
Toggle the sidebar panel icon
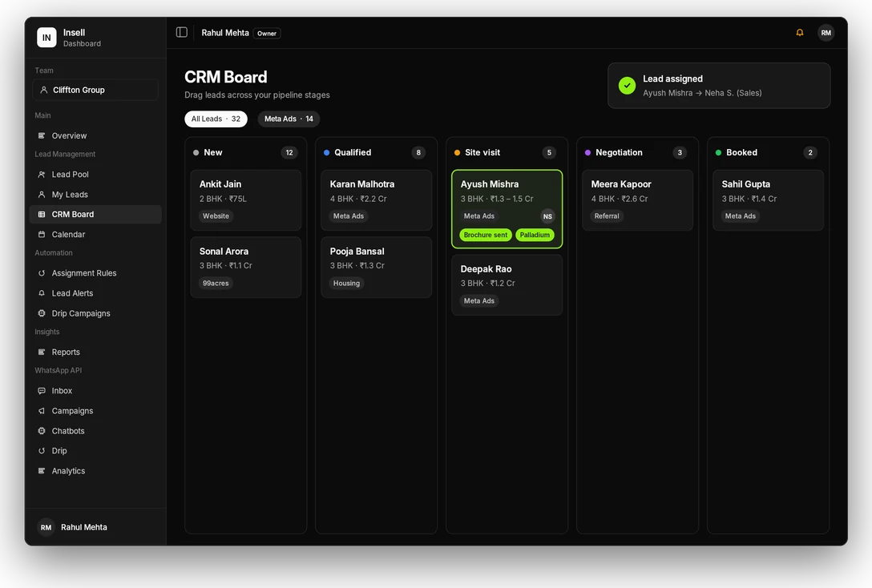[182, 32]
